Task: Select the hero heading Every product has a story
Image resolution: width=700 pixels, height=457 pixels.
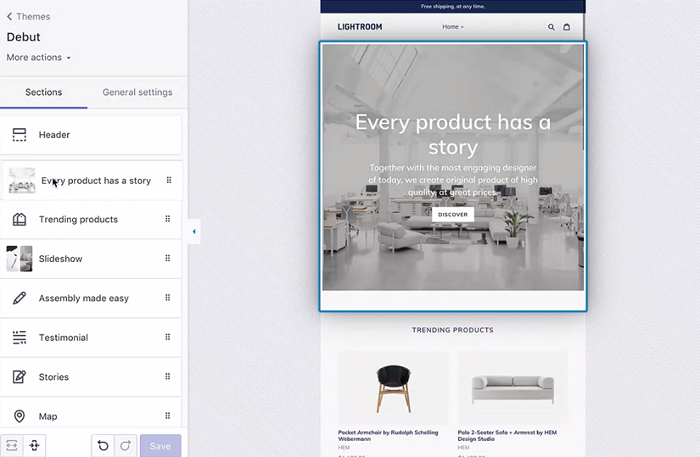Action: pos(453,134)
